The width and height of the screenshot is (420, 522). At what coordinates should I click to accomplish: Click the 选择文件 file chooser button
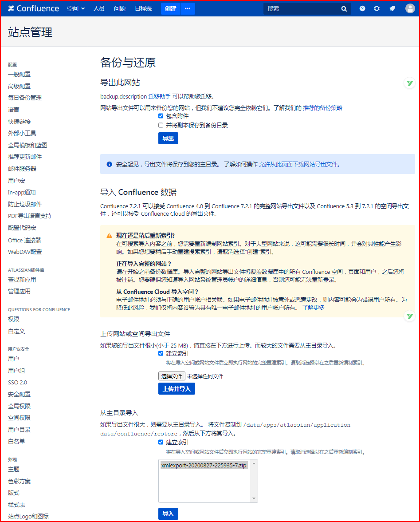coord(172,376)
